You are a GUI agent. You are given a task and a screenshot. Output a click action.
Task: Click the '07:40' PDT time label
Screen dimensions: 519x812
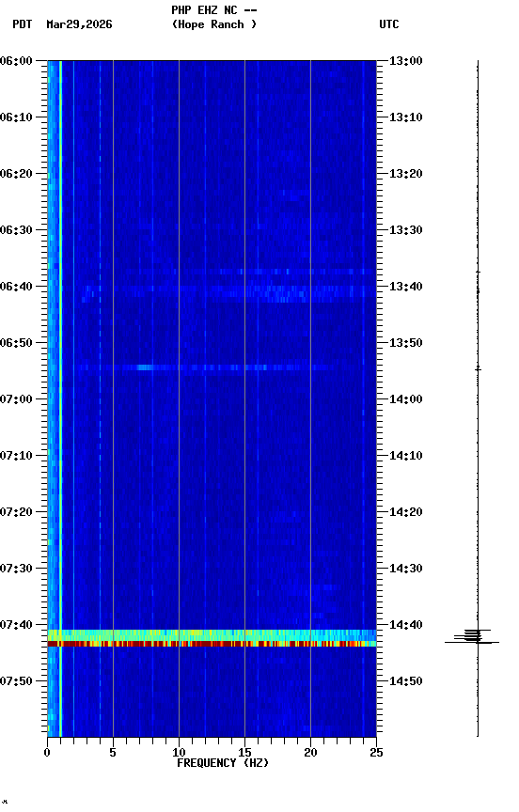click(x=16, y=625)
